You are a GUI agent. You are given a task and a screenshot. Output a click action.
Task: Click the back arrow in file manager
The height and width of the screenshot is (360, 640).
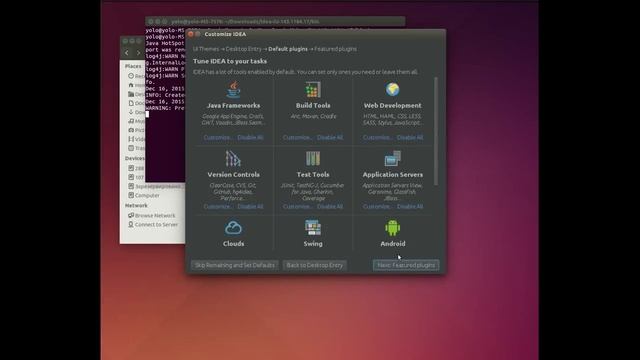[127, 53]
